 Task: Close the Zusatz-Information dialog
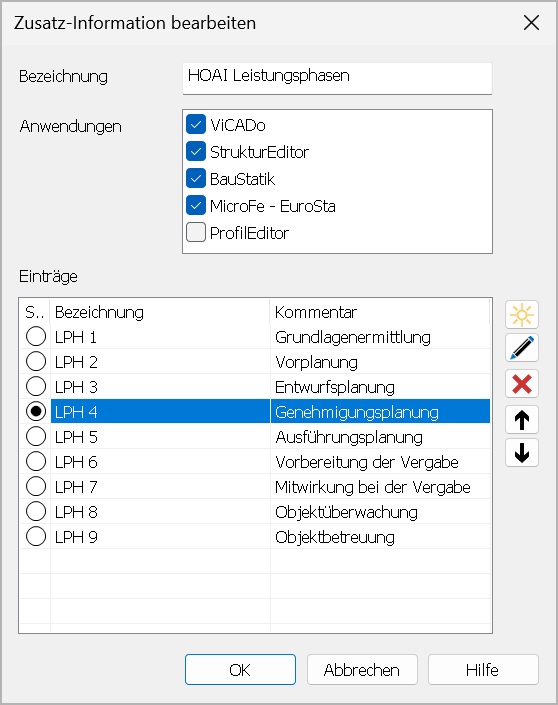[531, 22]
